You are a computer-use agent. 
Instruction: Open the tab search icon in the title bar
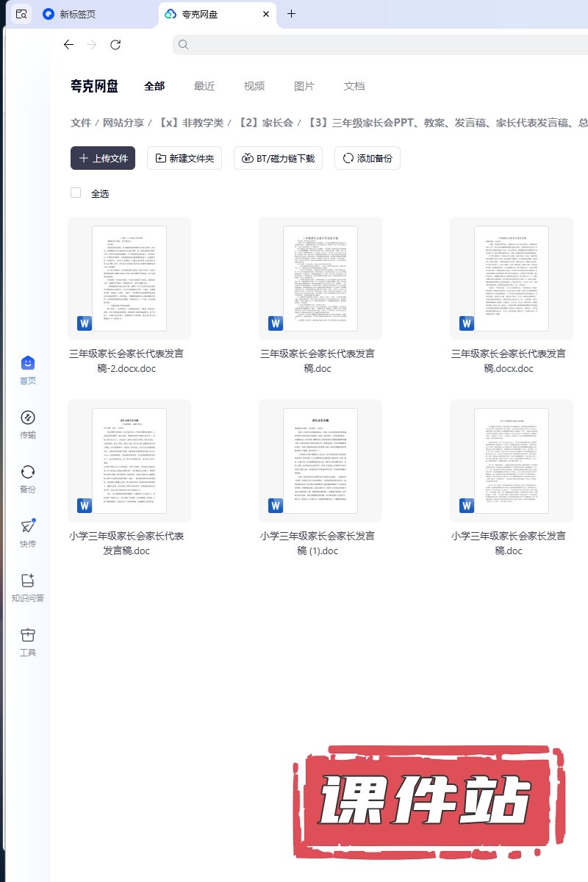[x=21, y=14]
